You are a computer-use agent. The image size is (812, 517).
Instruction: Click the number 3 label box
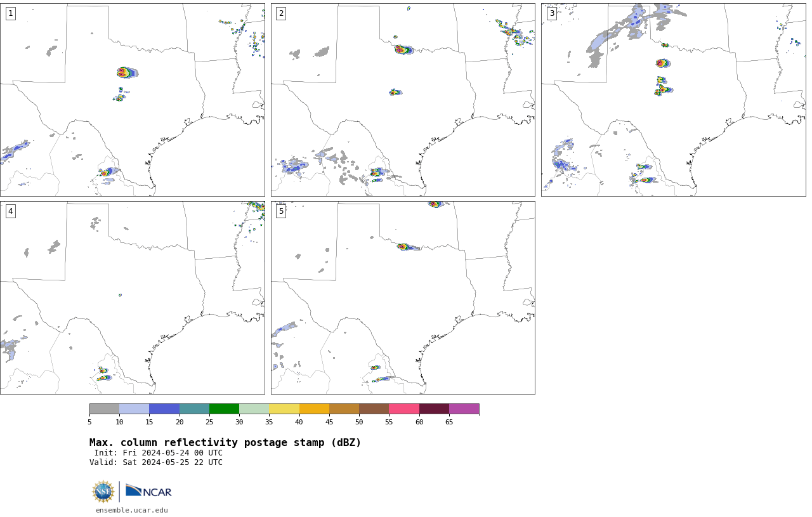tap(551, 13)
